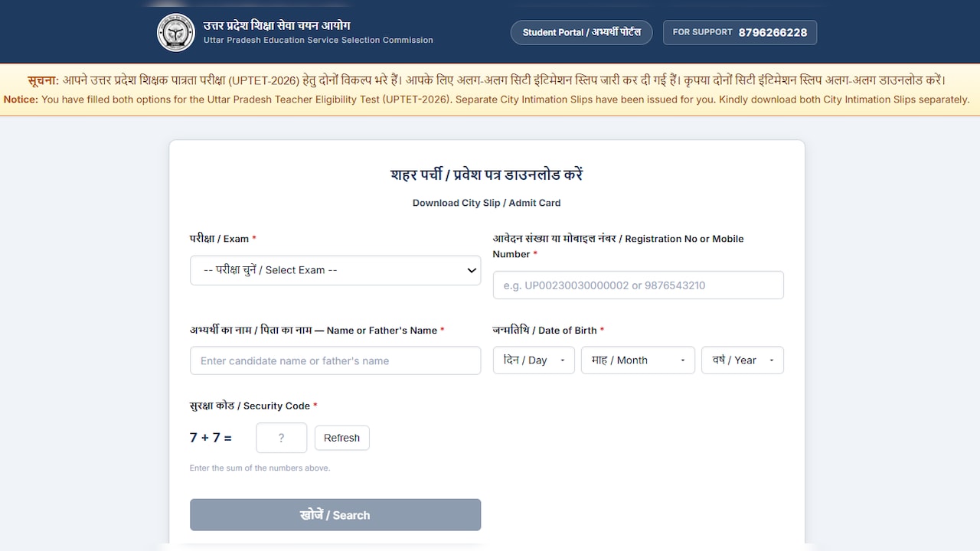Click the 'Date of Birth' field label

tap(548, 330)
